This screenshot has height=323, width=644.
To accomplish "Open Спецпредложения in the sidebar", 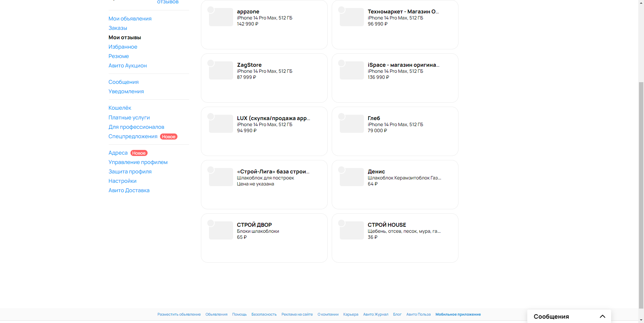I will click(133, 136).
